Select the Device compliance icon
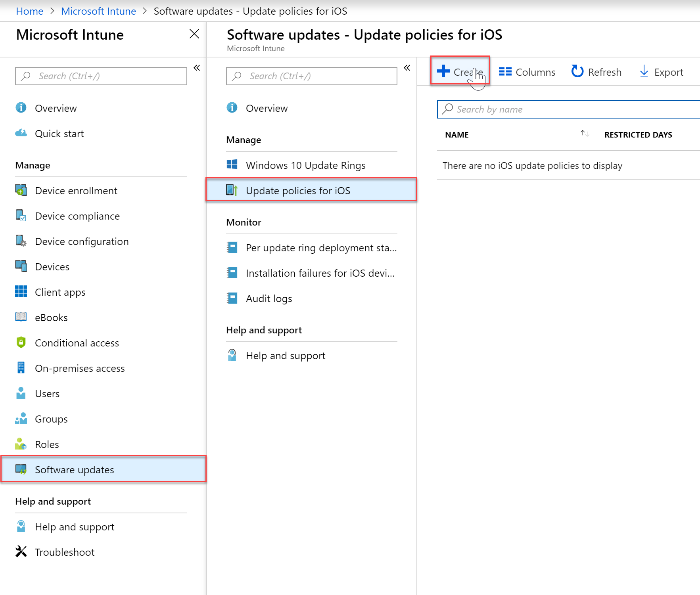The width and height of the screenshot is (700, 595). click(21, 216)
